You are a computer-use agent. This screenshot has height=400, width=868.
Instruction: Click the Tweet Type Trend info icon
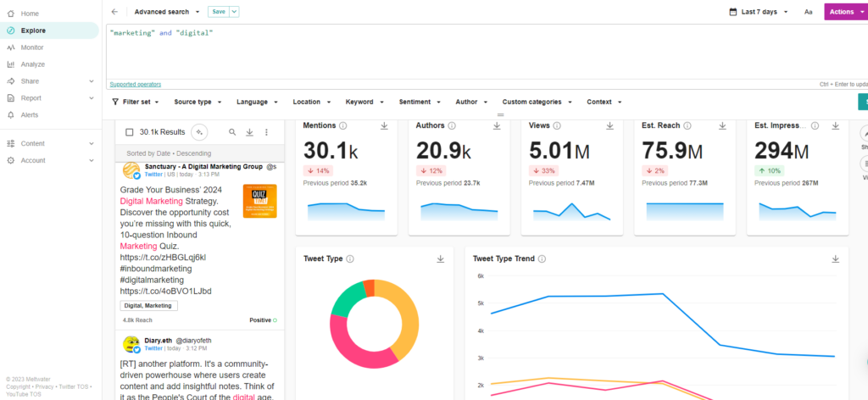coord(542,259)
